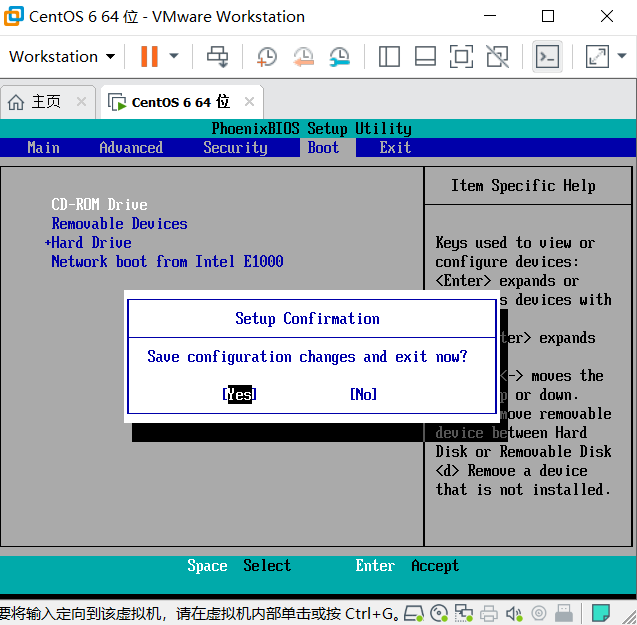Pause the virtual machine
The image size is (637, 625).
click(149, 56)
